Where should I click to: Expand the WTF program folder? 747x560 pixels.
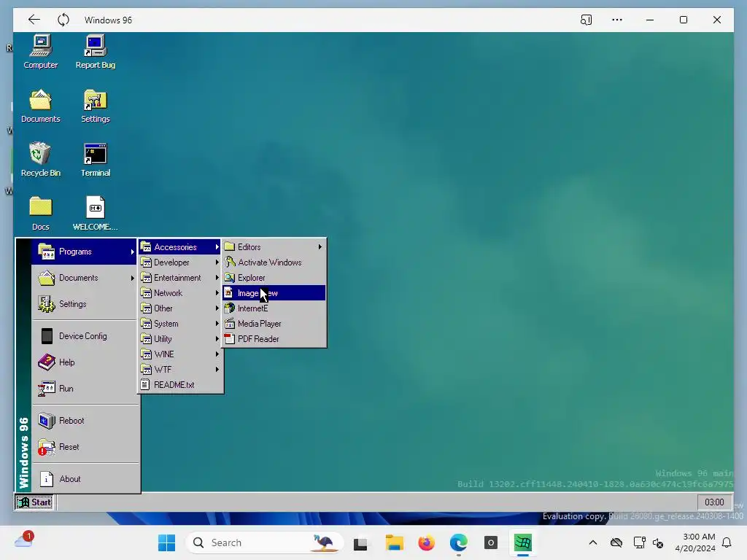180,369
